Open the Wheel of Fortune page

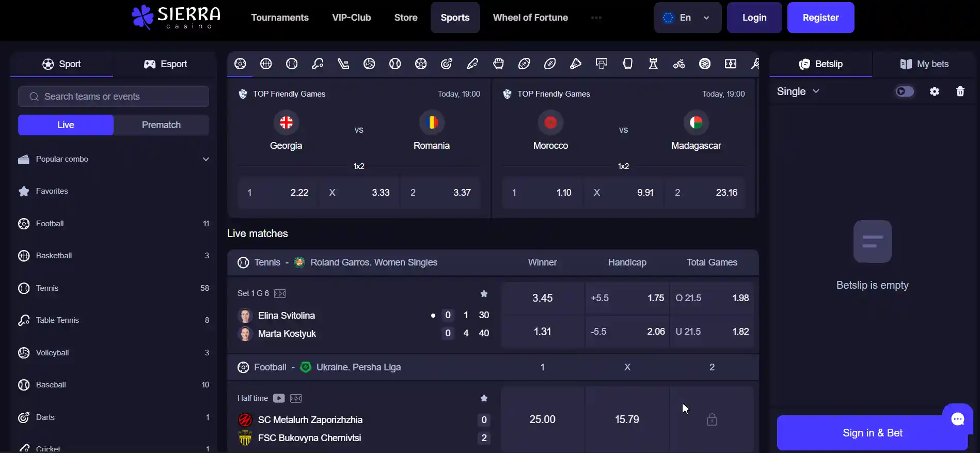pyautogui.click(x=530, y=18)
